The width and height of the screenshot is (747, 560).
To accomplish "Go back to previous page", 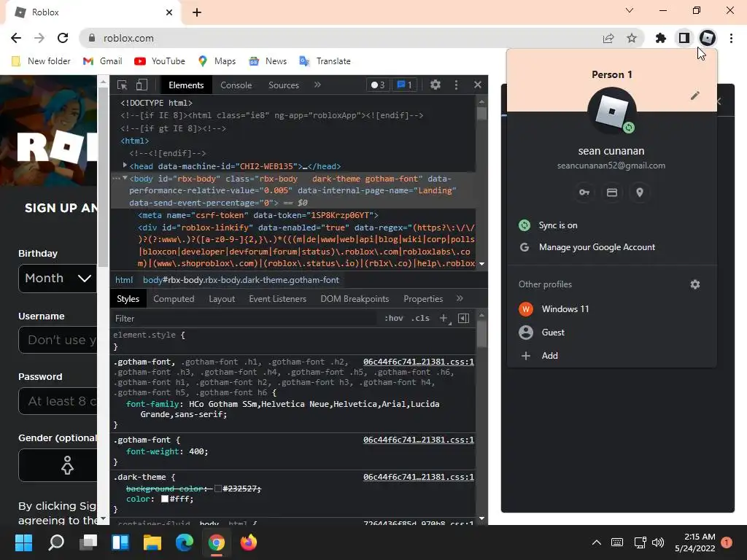I will coord(16,38).
